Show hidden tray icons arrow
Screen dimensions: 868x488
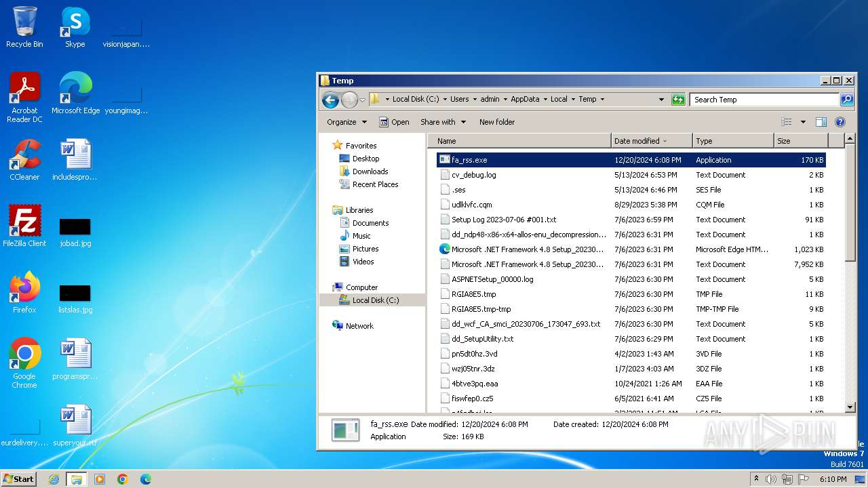(756, 479)
